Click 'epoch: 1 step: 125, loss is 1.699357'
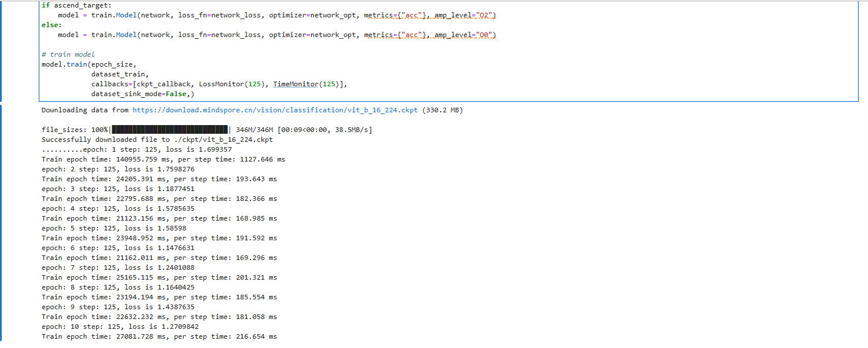 click(x=157, y=149)
